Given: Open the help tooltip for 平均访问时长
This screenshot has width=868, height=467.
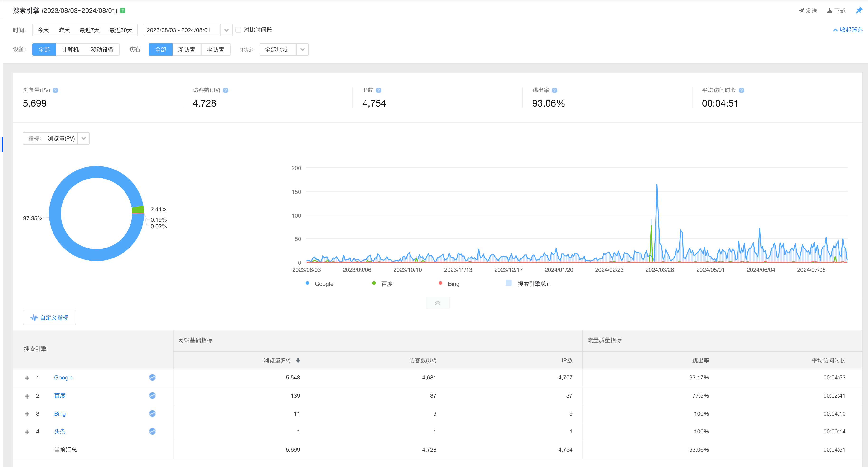Looking at the screenshot, I should (x=741, y=90).
